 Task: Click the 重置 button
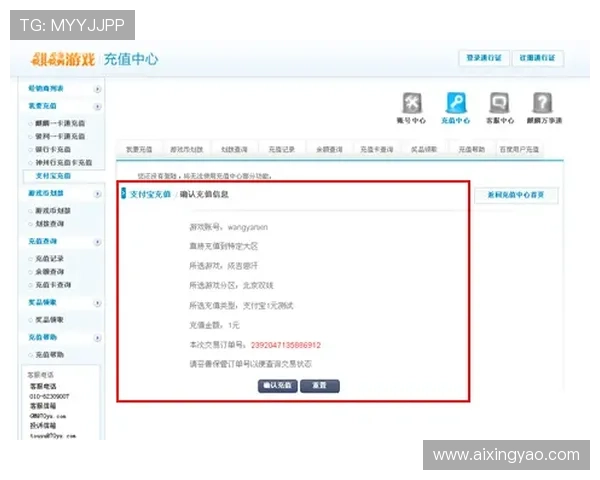point(320,386)
